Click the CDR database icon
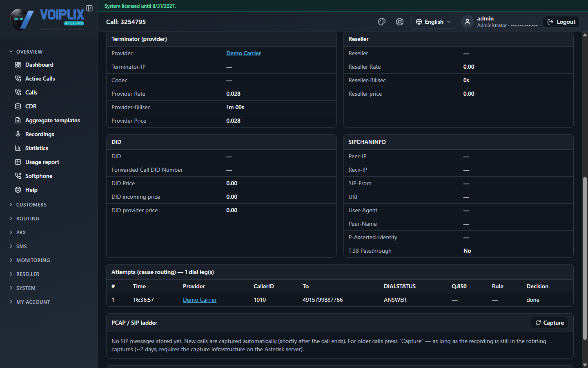 click(x=18, y=106)
